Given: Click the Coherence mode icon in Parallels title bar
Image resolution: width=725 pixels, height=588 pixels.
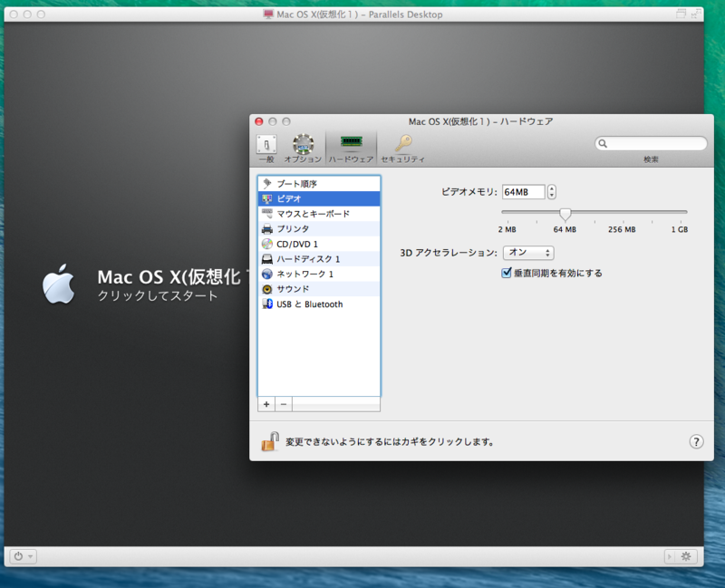Looking at the screenshot, I should (681, 14).
